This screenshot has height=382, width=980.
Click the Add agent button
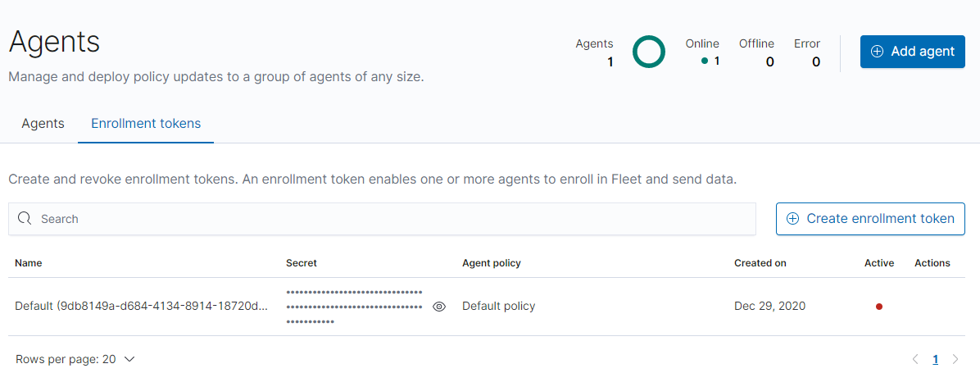click(912, 52)
